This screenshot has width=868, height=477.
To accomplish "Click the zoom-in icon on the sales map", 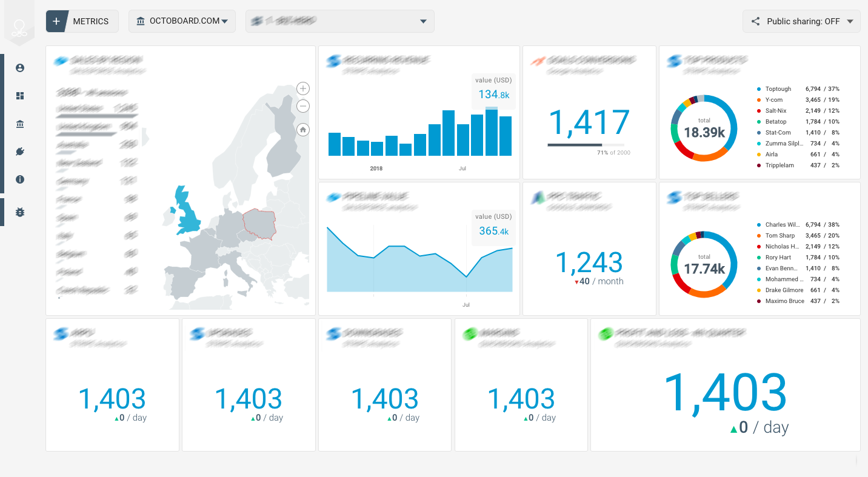I will [x=302, y=88].
